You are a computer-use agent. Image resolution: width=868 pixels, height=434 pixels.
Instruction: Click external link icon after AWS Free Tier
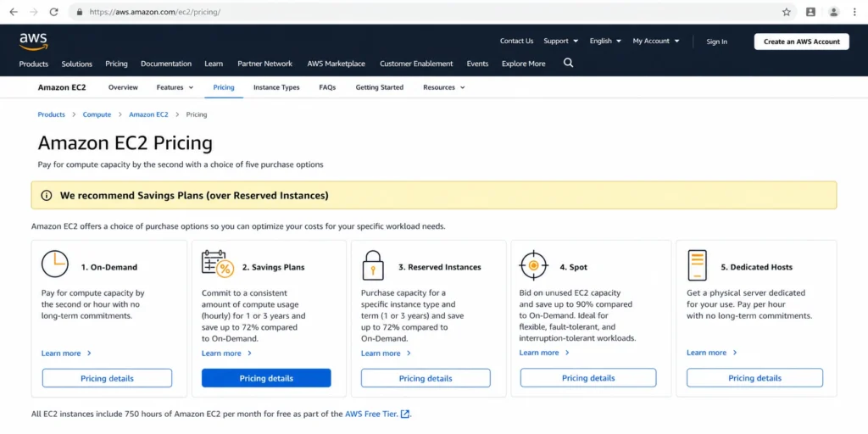coord(405,414)
